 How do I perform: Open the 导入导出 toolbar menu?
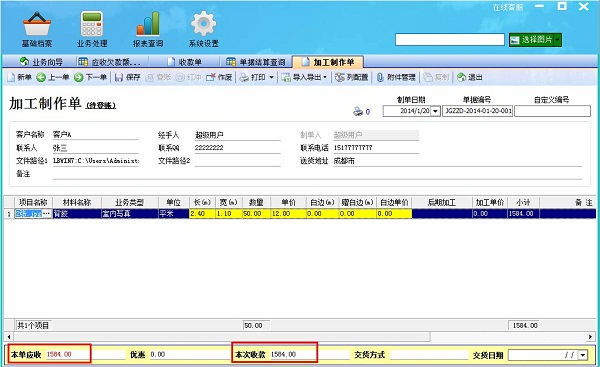pos(304,77)
